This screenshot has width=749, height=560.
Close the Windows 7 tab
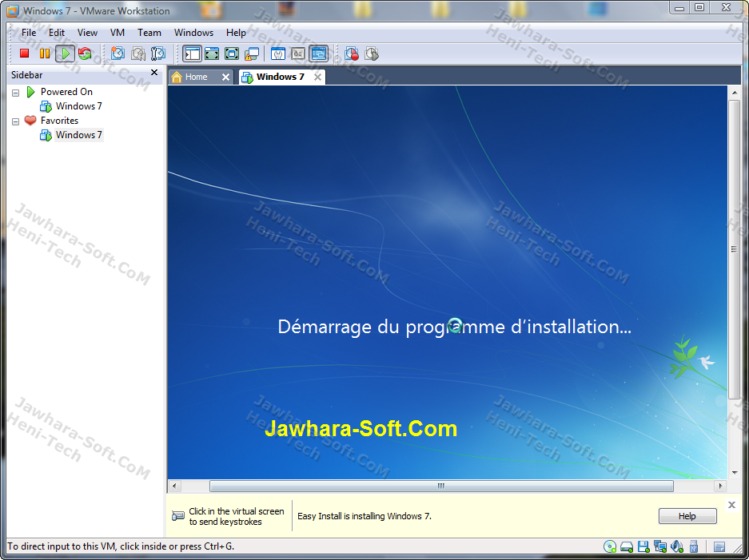click(x=317, y=77)
